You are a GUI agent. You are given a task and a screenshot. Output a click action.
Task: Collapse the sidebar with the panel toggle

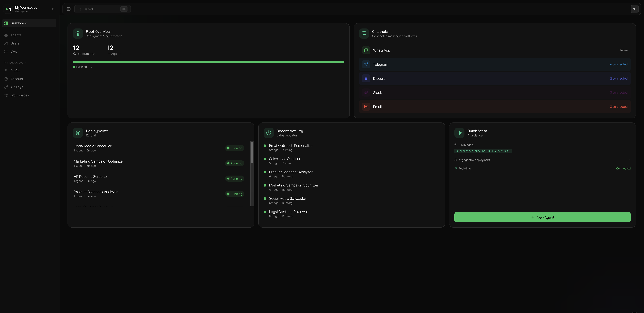[x=69, y=9]
